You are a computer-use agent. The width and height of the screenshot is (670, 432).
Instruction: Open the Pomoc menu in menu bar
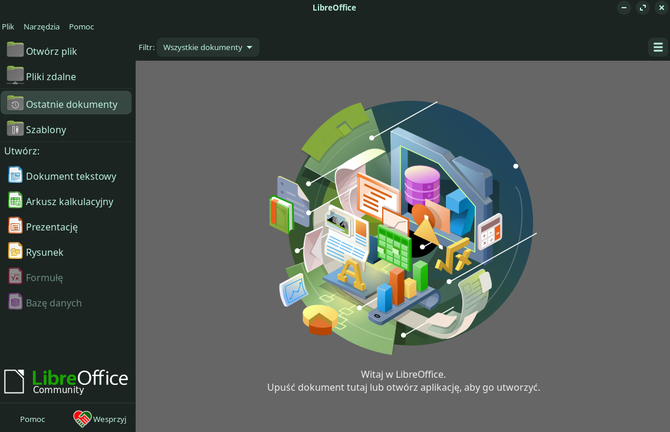(81, 26)
